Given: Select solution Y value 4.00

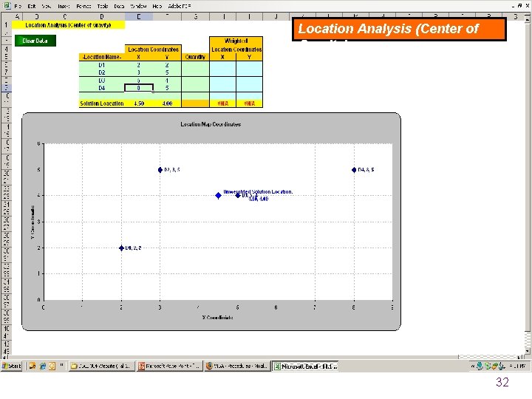Looking at the screenshot, I should [167, 103].
